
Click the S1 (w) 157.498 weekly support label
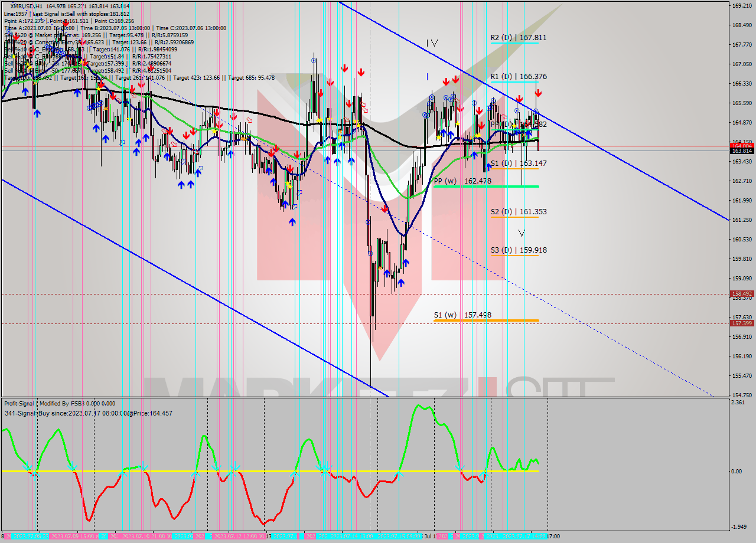coord(462,315)
